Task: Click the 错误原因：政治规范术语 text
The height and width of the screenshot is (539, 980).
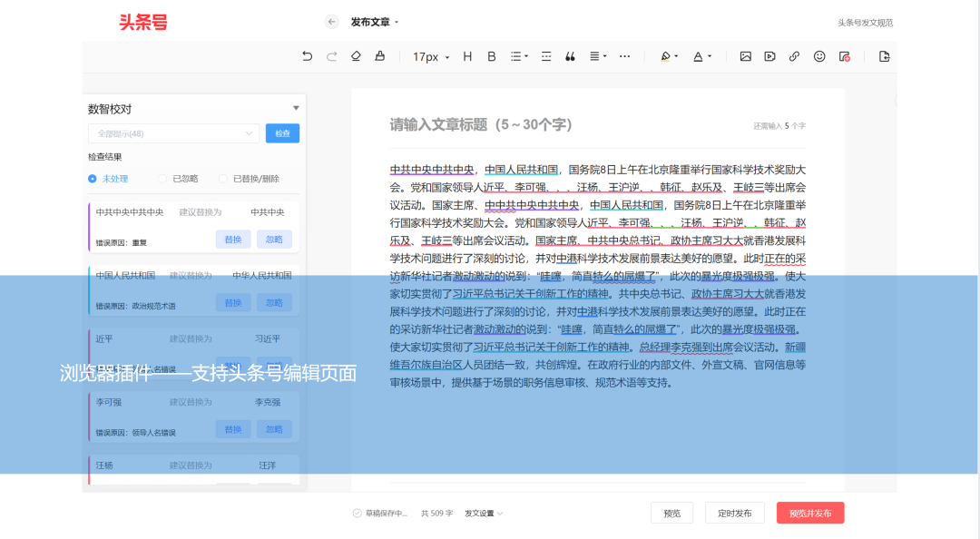Action: [135, 306]
